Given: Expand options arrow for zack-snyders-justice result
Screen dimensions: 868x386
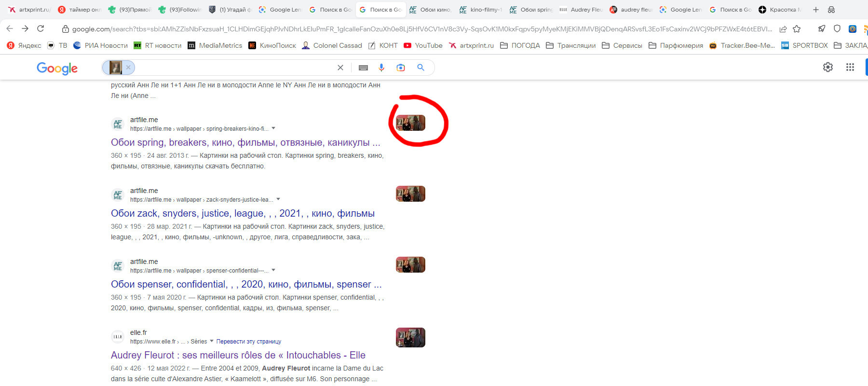Looking at the screenshot, I should [x=278, y=199].
